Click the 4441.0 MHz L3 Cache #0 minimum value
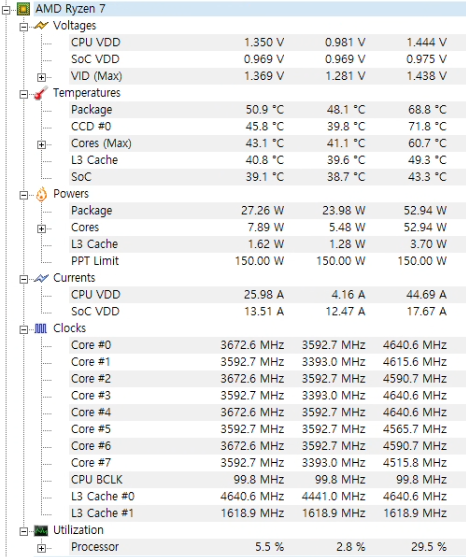Image resolution: width=466 pixels, height=557 pixels. pyautogui.click(x=334, y=496)
